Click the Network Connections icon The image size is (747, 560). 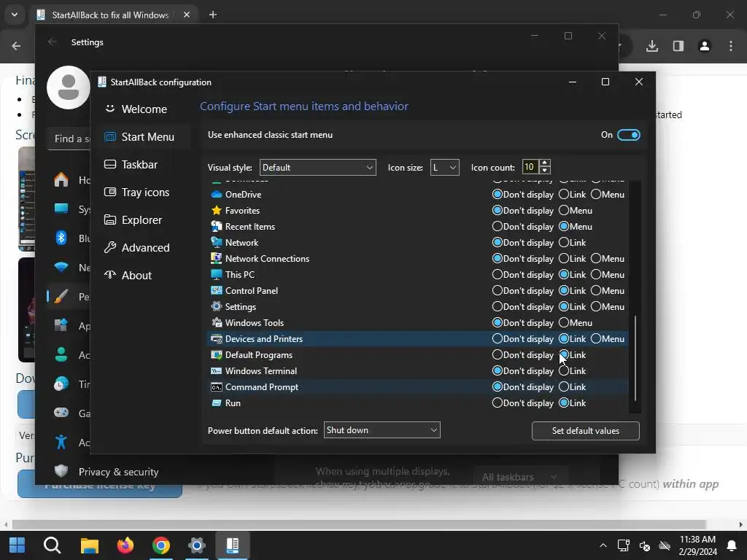216,259
